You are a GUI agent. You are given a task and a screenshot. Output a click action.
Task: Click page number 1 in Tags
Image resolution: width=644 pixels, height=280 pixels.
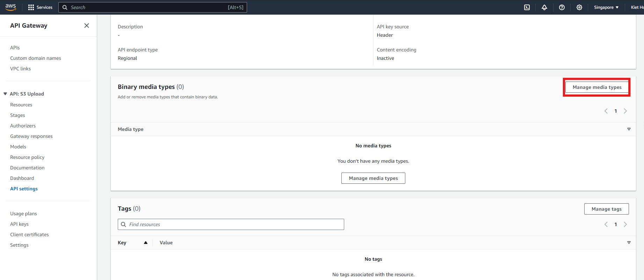coord(616,224)
